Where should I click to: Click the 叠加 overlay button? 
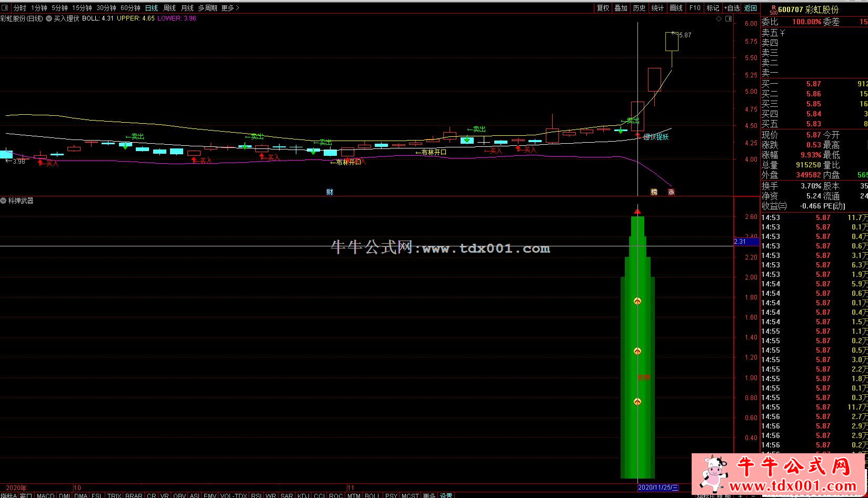[x=621, y=8]
